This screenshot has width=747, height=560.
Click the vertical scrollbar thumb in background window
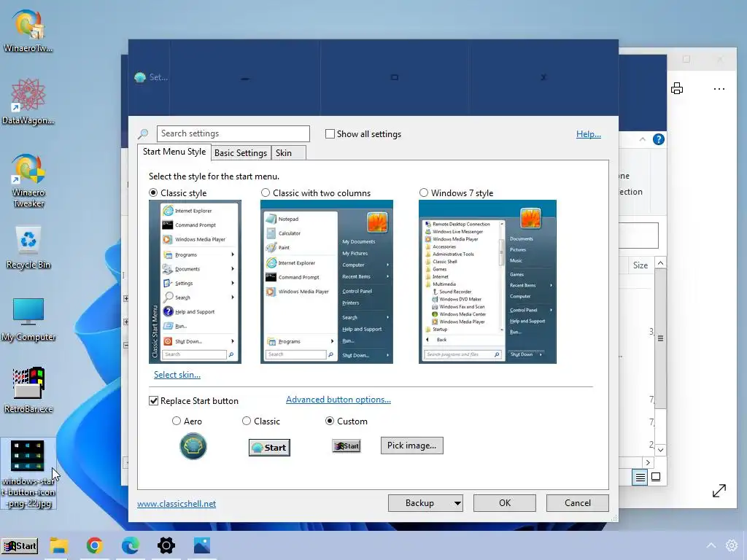coord(660,338)
